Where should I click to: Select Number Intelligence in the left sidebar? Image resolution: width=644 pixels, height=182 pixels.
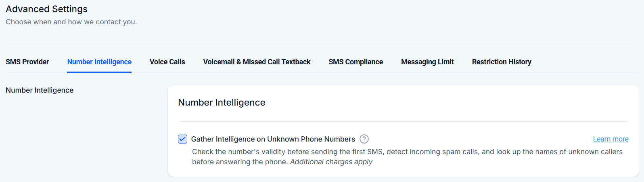[x=40, y=90]
